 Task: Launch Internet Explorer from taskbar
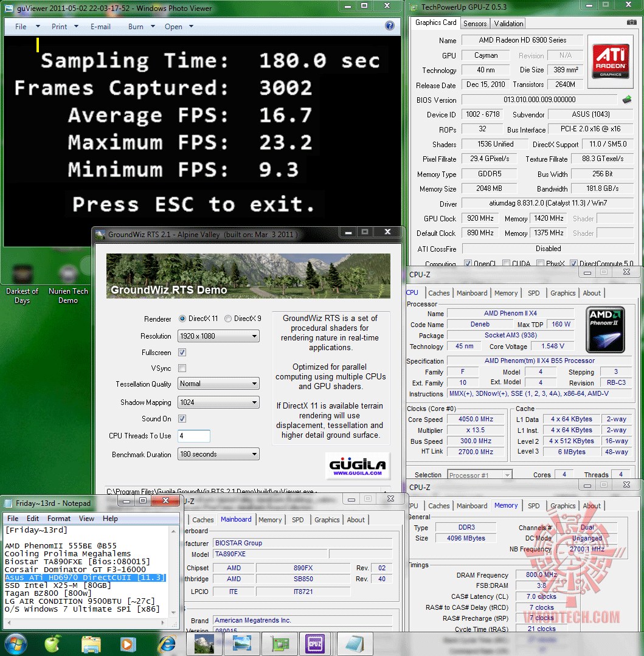point(167,644)
